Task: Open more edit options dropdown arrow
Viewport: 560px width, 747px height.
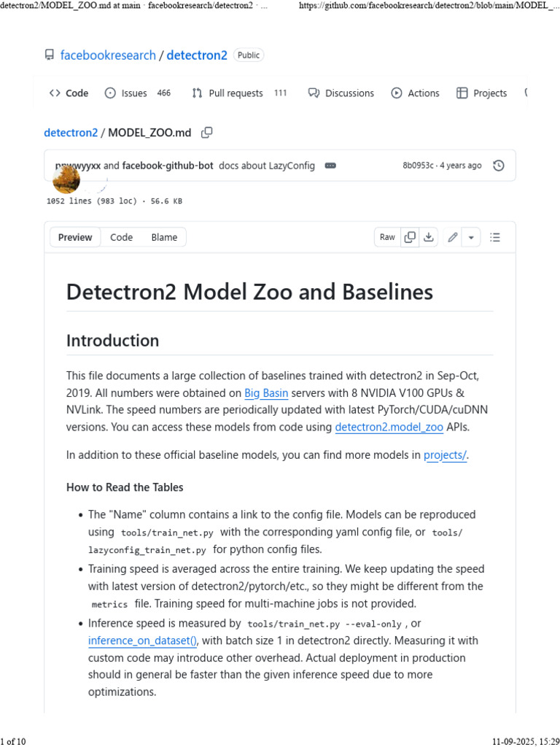Action: coord(471,237)
